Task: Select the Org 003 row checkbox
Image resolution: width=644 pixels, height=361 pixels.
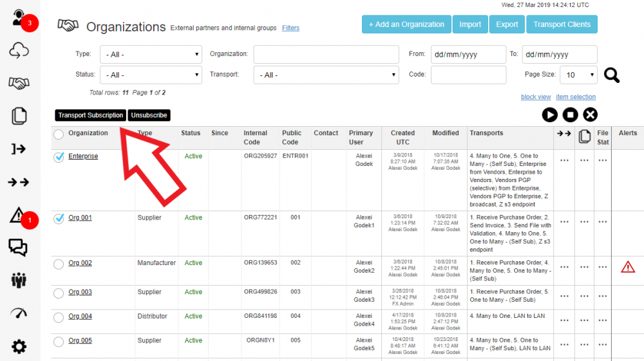Action: 59,293
